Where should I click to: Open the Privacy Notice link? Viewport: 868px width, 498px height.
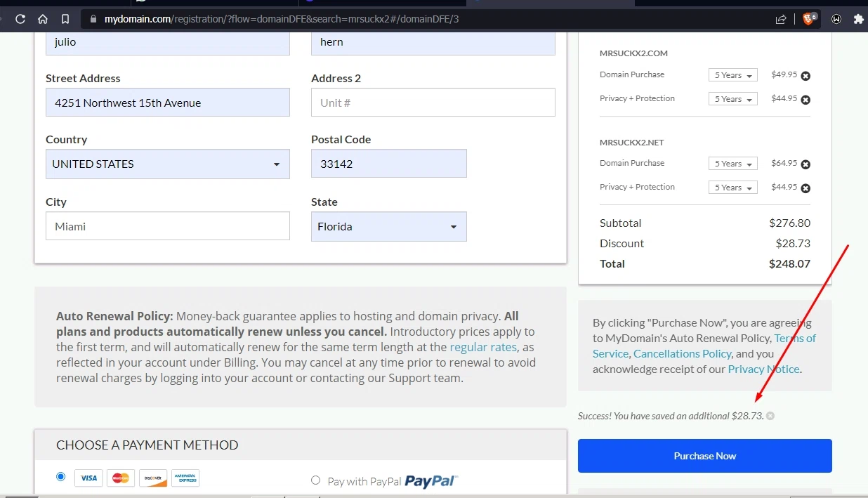(764, 369)
